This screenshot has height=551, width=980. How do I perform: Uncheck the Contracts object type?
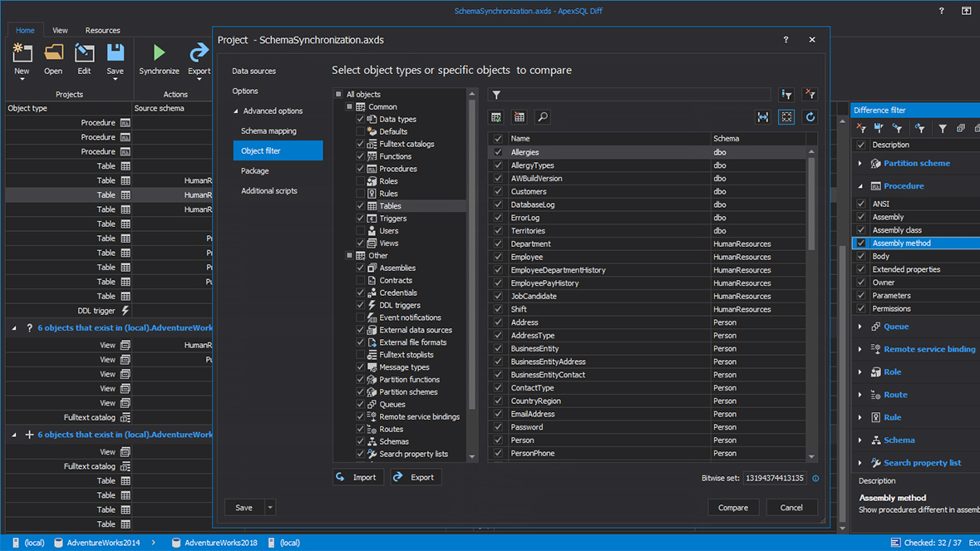coord(361,280)
